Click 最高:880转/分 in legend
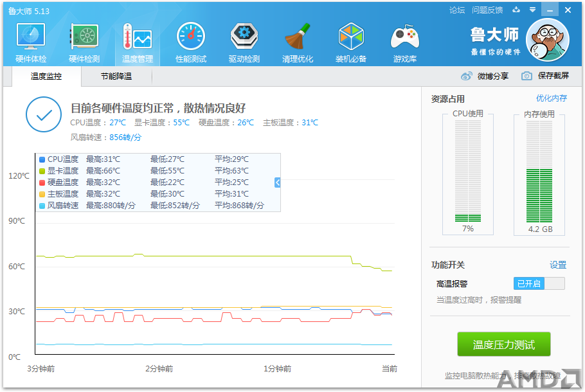Viewport: 585px width, 392px height. pos(111,206)
